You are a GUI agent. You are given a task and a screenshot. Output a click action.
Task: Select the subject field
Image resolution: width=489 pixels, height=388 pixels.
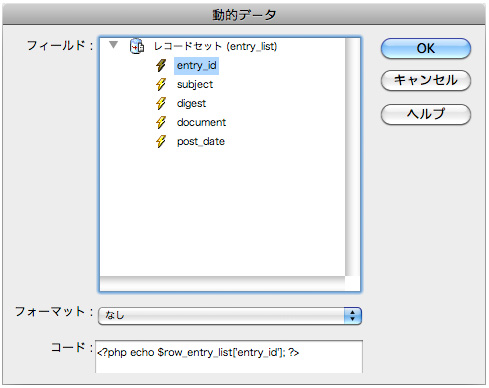(195, 84)
